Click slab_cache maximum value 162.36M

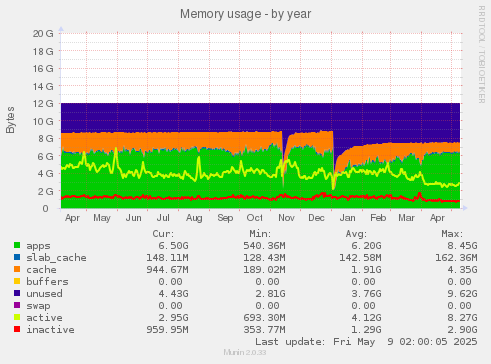click(x=456, y=258)
